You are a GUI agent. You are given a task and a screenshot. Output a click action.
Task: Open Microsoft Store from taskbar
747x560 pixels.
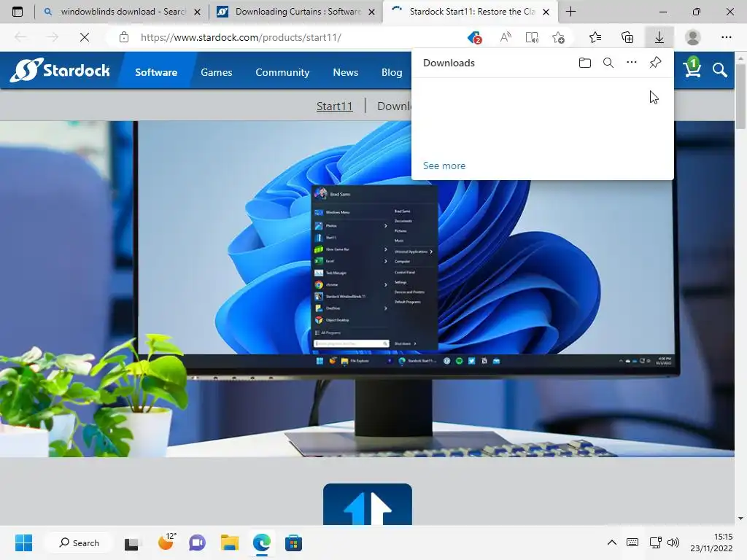[x=293, y=542]
